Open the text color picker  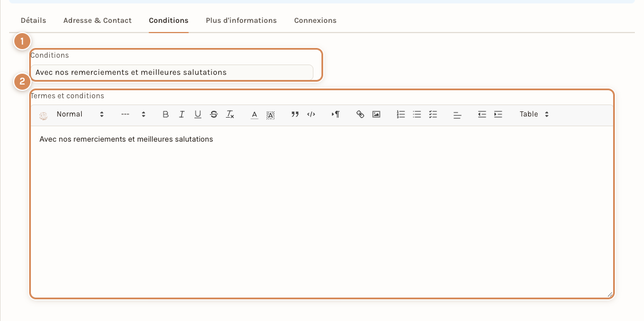(255, 115)
